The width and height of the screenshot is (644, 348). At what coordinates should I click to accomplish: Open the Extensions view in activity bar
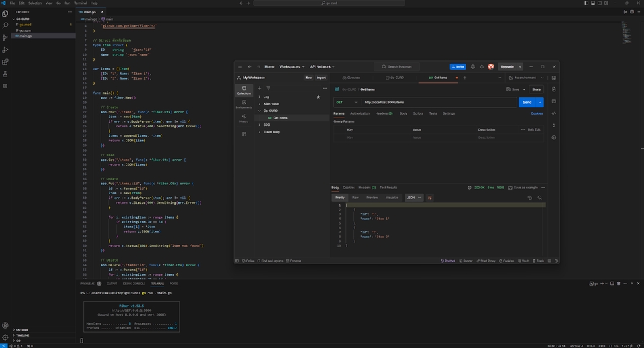click(5, 62)
